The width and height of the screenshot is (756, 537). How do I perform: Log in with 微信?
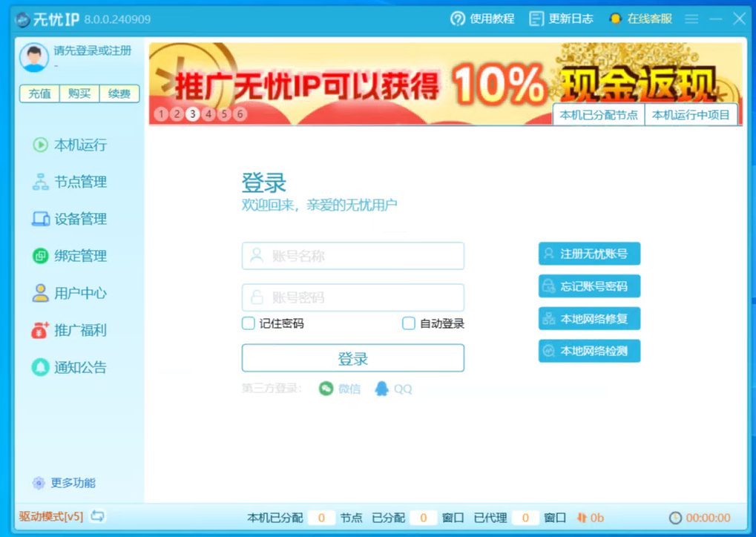[340, 389]
